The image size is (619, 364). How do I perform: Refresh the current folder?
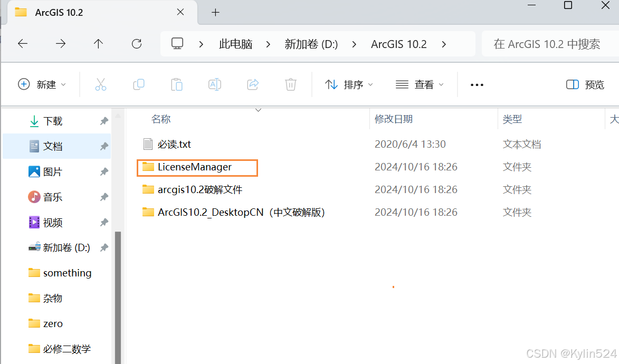[x=137, y=43]
